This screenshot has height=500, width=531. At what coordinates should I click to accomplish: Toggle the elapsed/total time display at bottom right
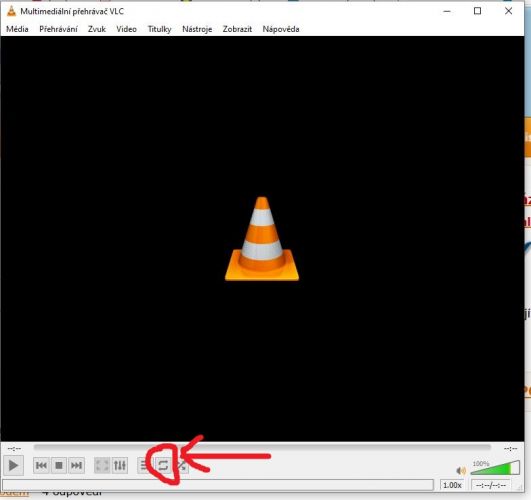(x=491, y=485)
